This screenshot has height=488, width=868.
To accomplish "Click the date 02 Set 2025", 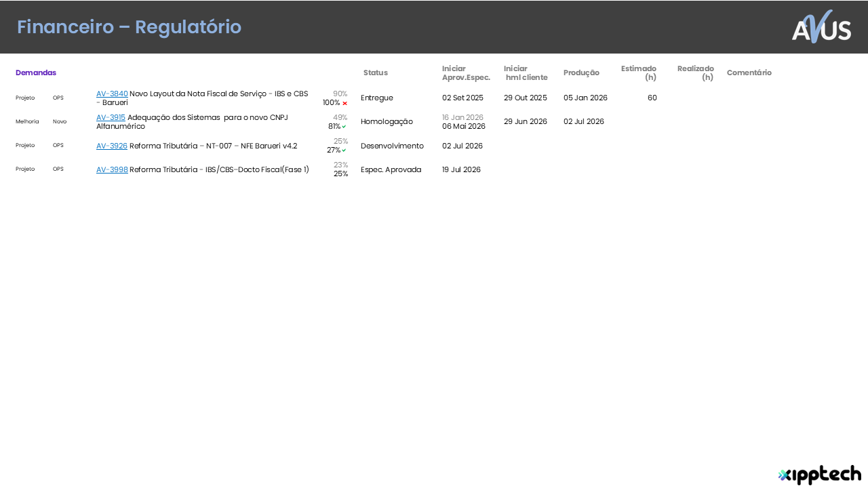I will 462,98.
